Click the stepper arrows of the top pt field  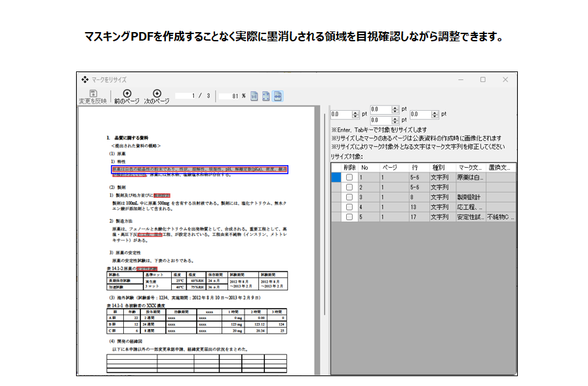(395, 109)
